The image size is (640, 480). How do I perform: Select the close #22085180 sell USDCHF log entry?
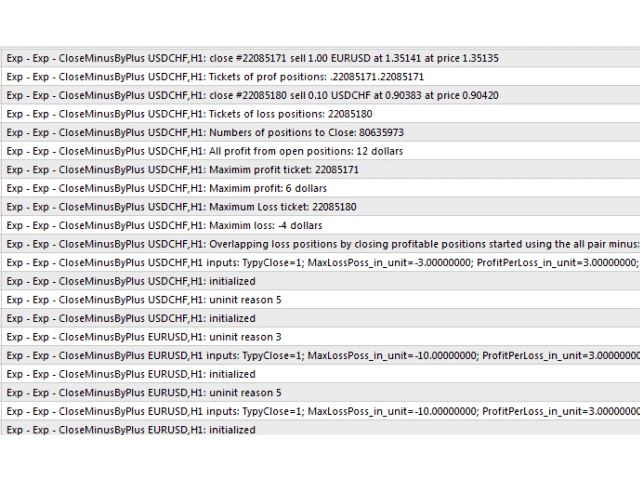point(300,95)
